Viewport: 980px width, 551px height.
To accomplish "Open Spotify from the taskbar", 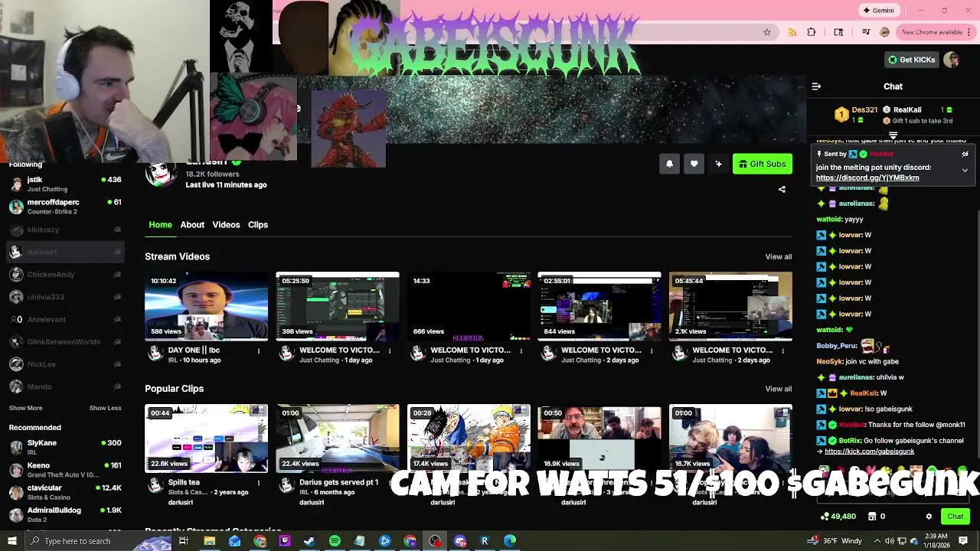I will (335, 541).
